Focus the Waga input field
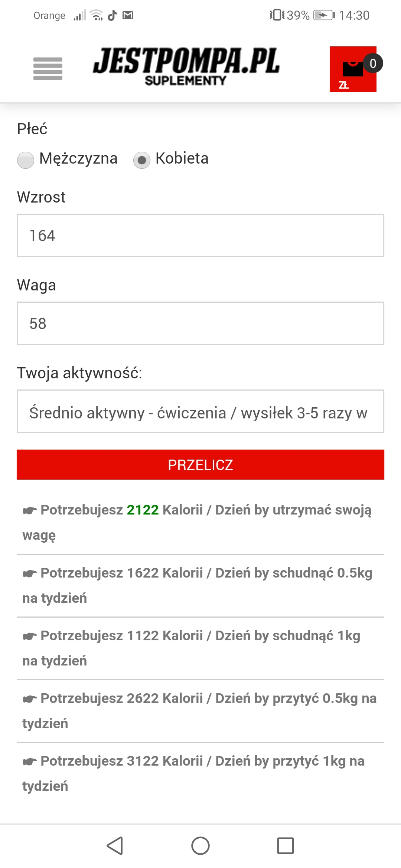 [x=200, y=323]
